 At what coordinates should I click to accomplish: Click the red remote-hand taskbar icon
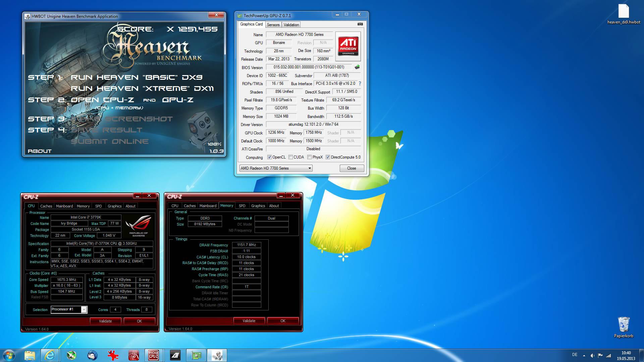pyautogui.click(x=133, y=355)
